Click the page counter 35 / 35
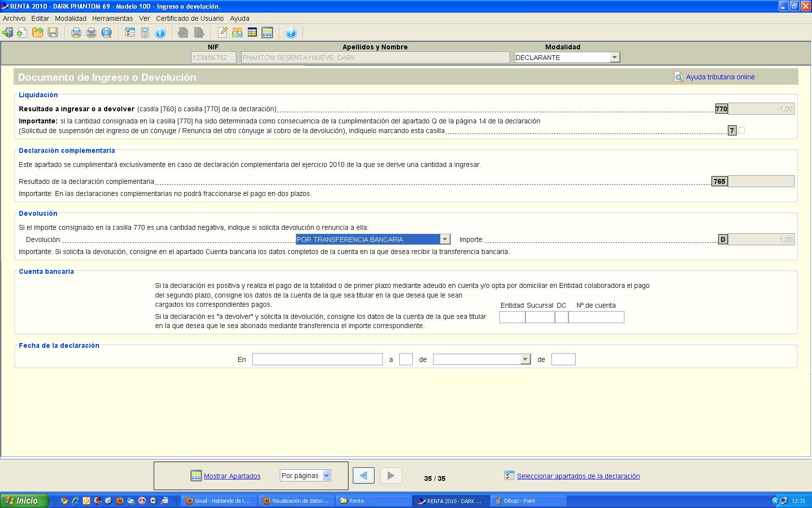The image size is (812, 508). pos(435,478)
